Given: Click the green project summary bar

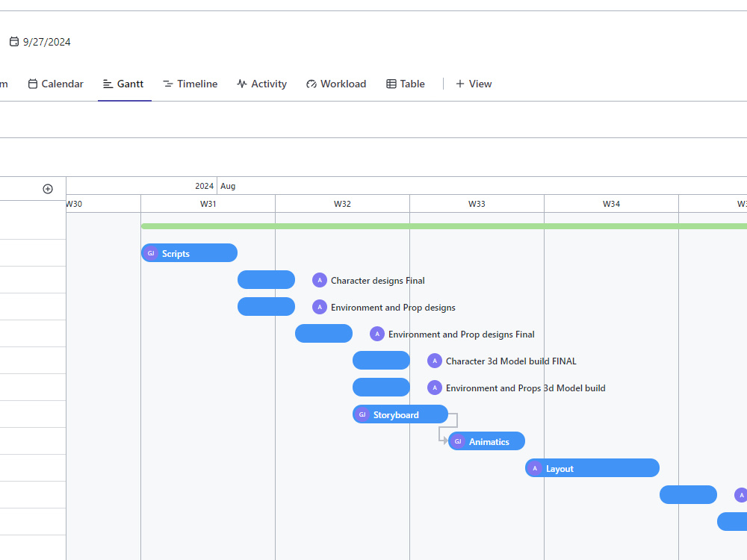Looking at the screenshot, I should click(444, 226).
